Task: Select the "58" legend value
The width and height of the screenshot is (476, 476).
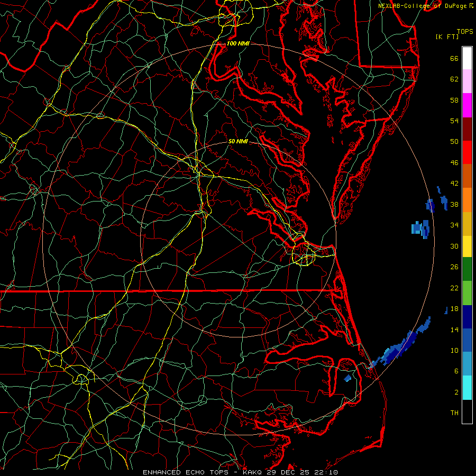Action: pos(454,100)
